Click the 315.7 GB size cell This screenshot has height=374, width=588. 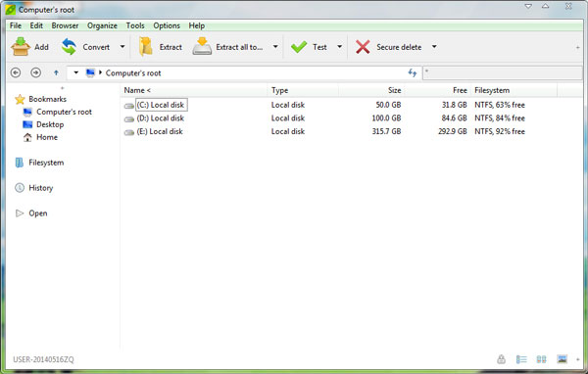pos(386,131)
